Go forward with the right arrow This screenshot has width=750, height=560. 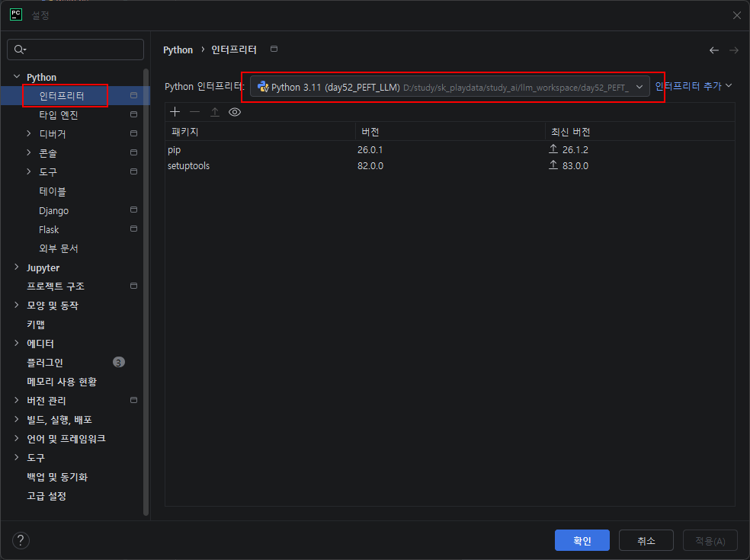click(734, 50)
